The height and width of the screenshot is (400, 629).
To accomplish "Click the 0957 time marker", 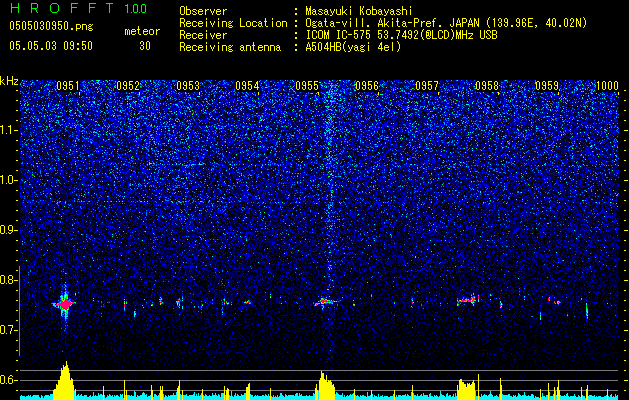I will [x=427, y=86].
